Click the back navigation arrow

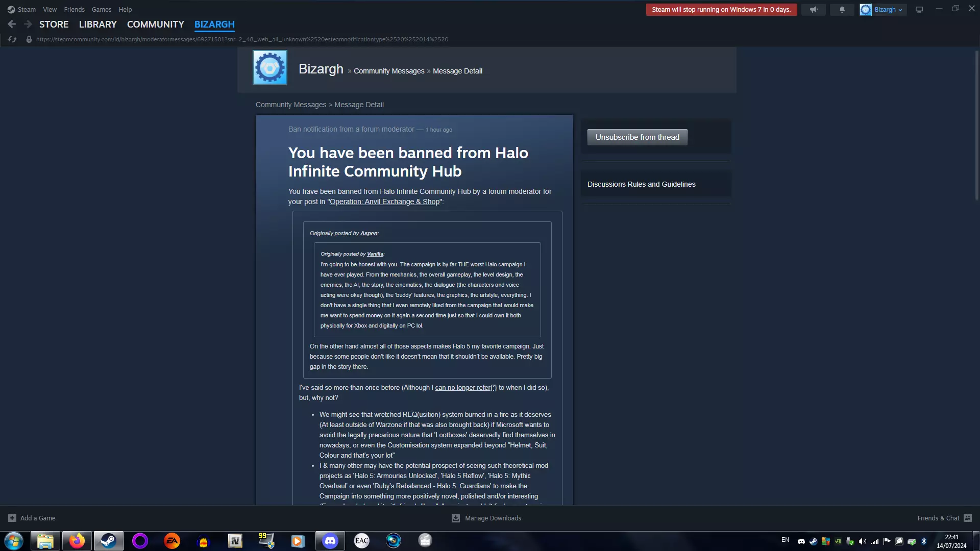tap(12, 24)
